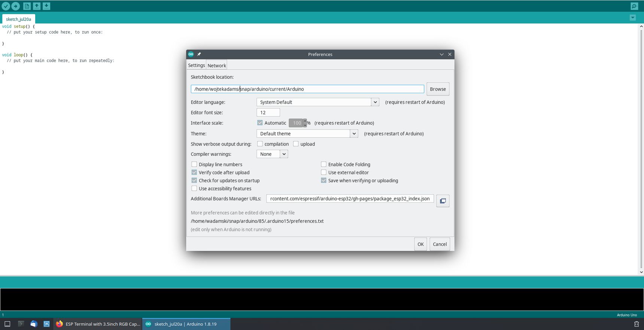Open the Thunderbird mail icon in taskbar
This screenshot has height=330, width=644.
click(x=34, y=324)
